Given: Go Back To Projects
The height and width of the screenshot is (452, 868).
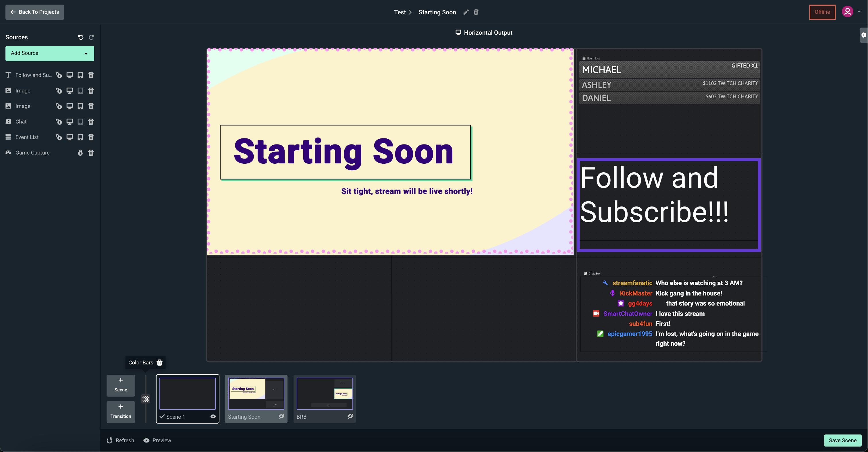Looking at the screenshot, I should [35, 12].
